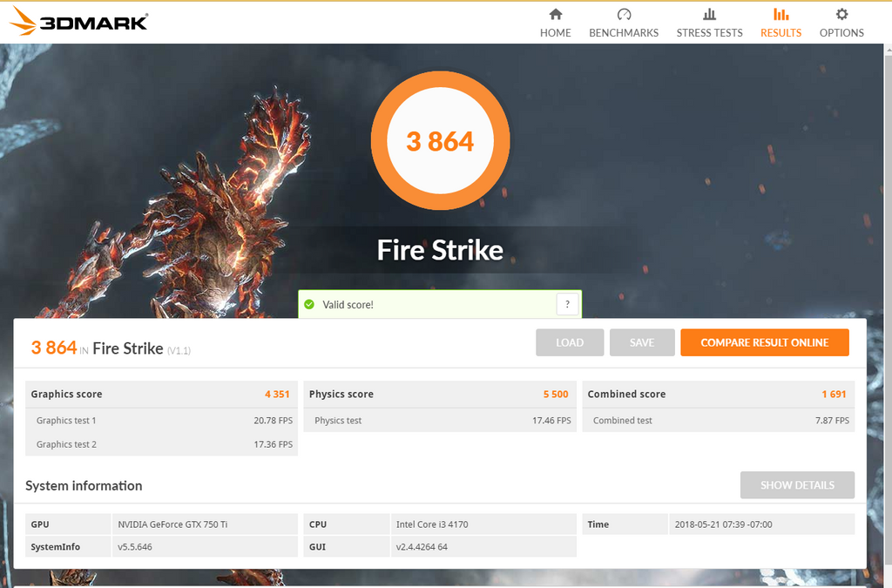Click the Physics score header
Screen dimensions: 892x588
[x=440, y=394]
